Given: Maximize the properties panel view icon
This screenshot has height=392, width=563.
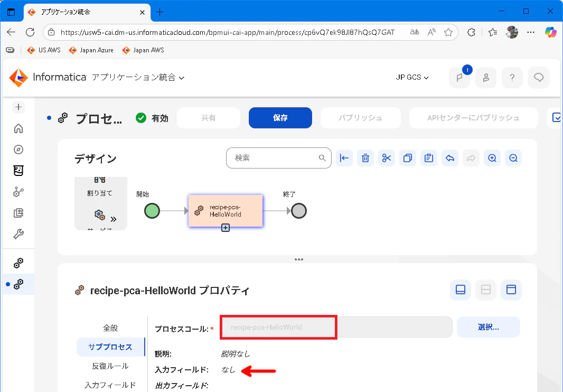Looking at the screenshot, I should 511,290.
